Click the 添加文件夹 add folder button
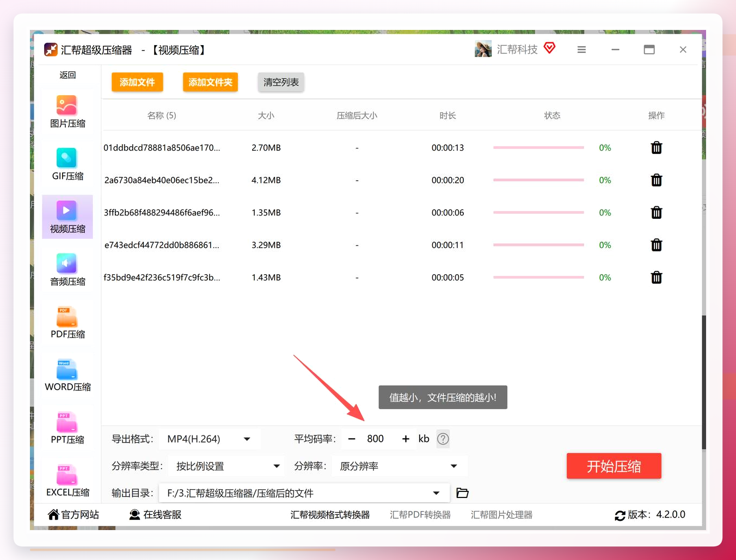This screenshot has width=736, height=560. (210, 82)
